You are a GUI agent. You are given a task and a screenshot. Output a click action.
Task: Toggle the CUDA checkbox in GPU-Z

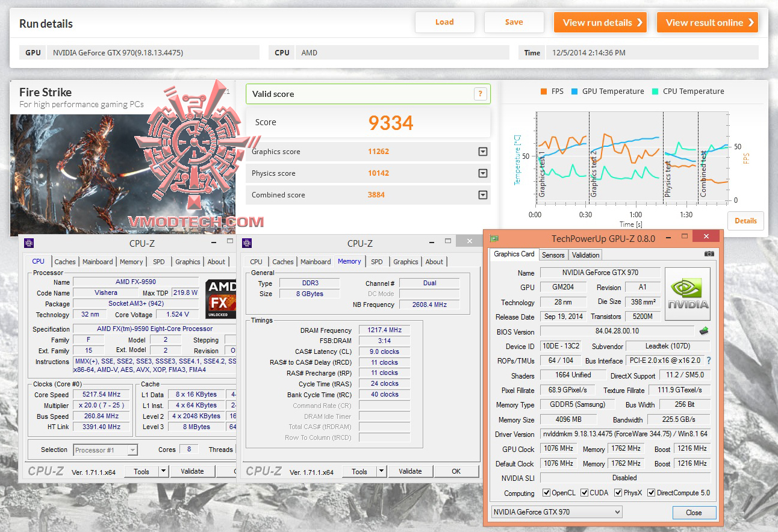(x=585, y=493)
